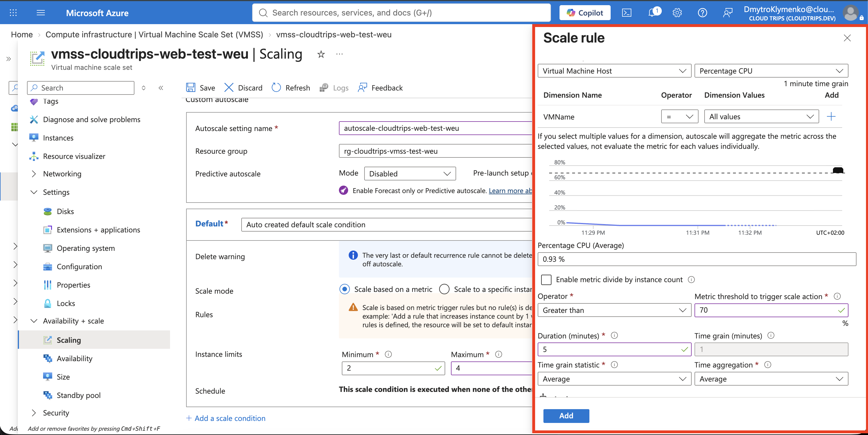Add dimension row with plus icon
The height and width of the screenshot is (435, 868).
(x=831, y=117)
